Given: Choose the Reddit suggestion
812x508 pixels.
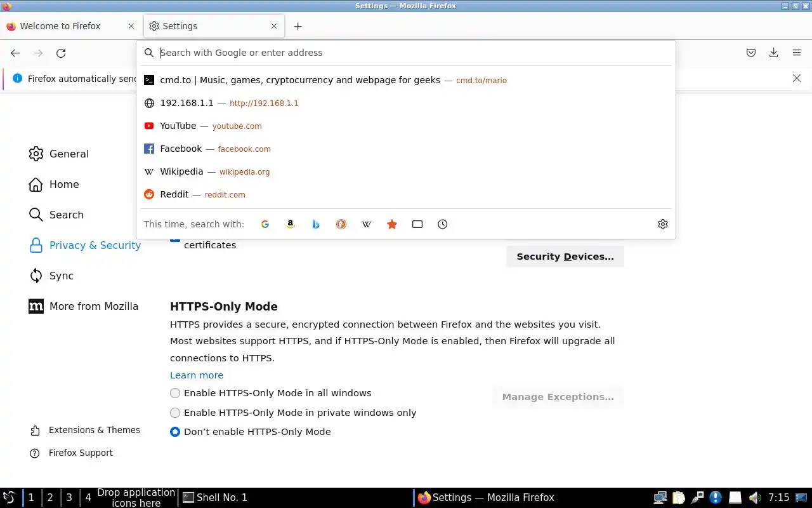Looking at the screenshot, I should point(406,194).
